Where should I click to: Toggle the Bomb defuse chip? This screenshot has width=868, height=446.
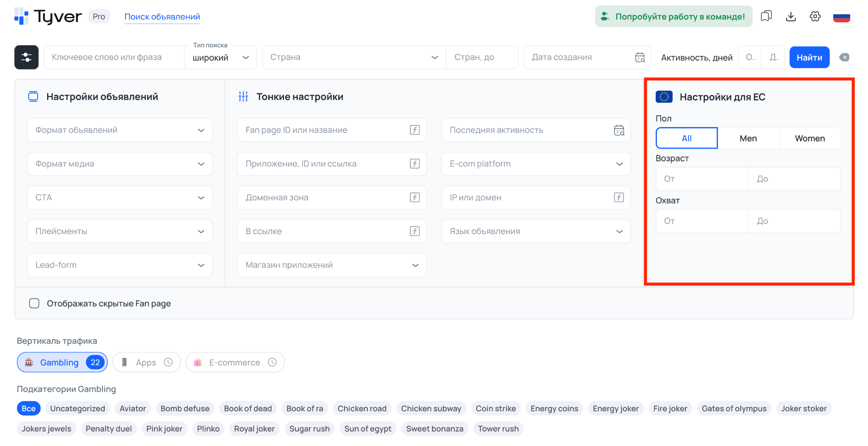point(185,408)
